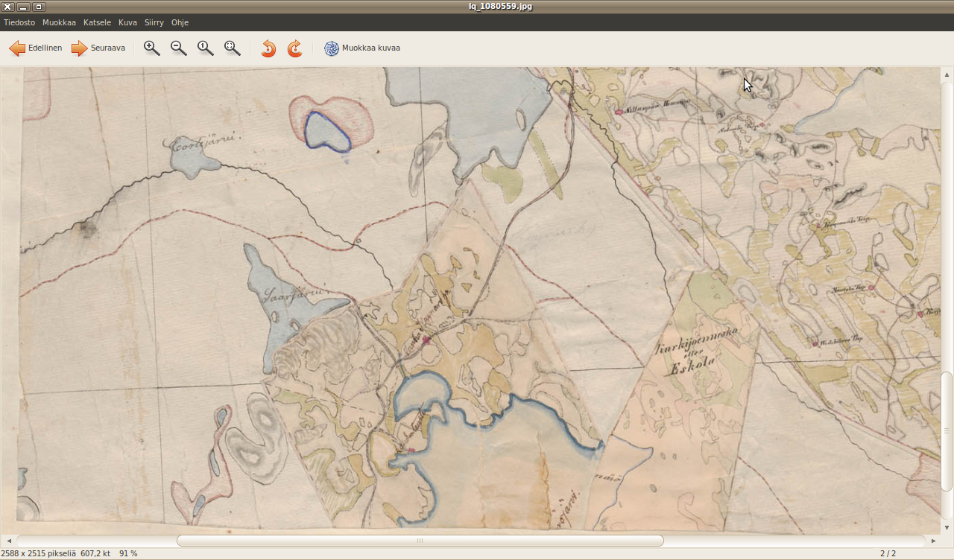Open the Muokkaa menu

tap(59, 22)
